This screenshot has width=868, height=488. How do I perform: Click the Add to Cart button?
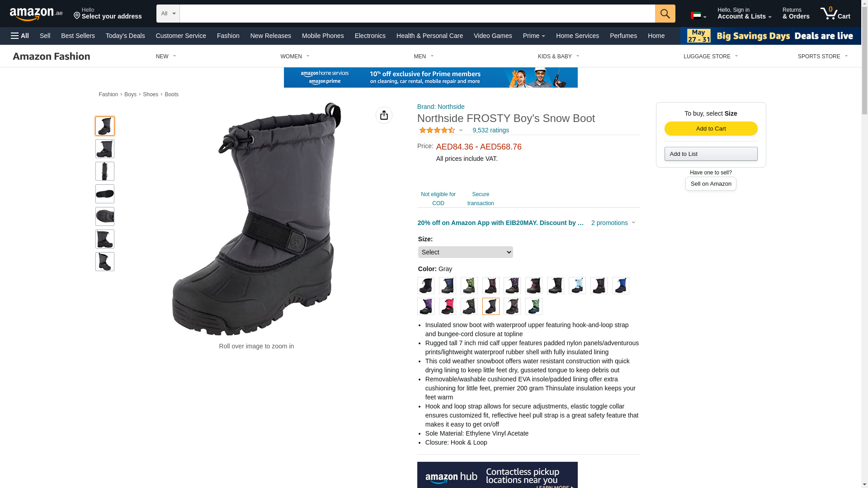tap(711, 129)
